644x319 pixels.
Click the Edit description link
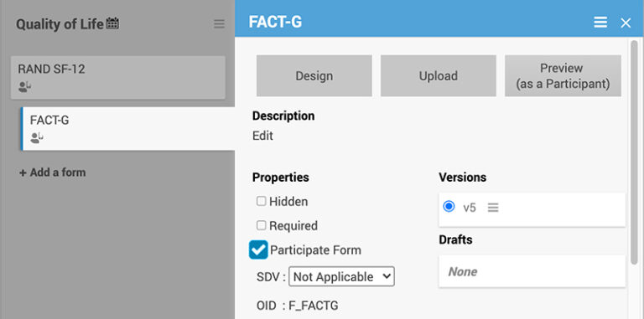262,136
